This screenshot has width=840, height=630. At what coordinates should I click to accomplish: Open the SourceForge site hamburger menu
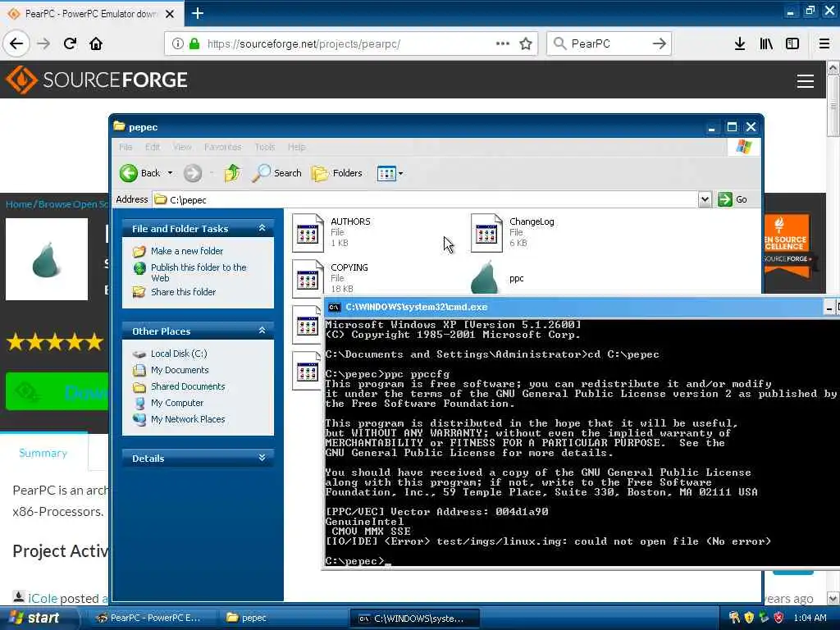click(x=806, y=81)
